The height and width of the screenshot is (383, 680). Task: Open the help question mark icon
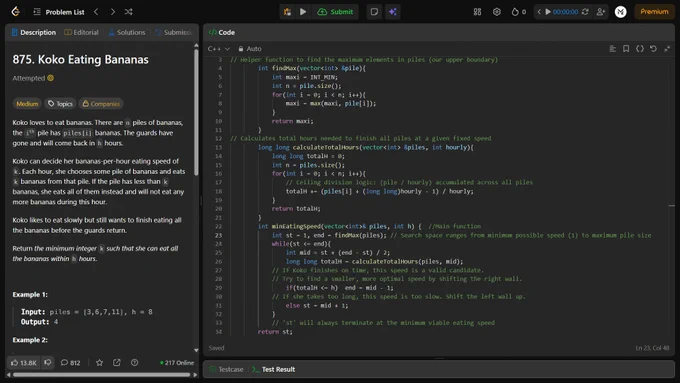pos(134,363)
